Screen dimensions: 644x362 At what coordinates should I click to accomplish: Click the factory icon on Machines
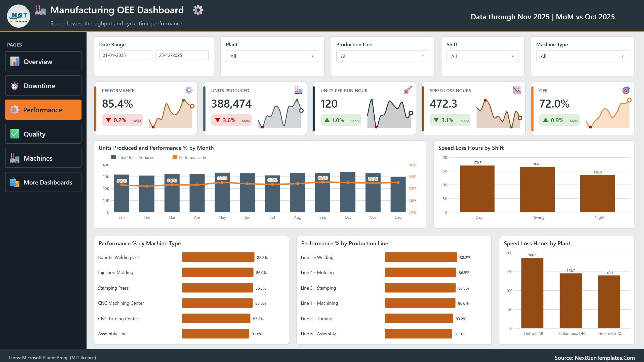15,158
